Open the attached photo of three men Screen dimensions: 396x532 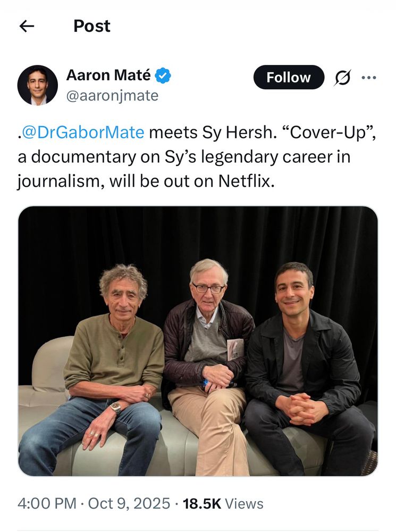(x=198, y=341)
